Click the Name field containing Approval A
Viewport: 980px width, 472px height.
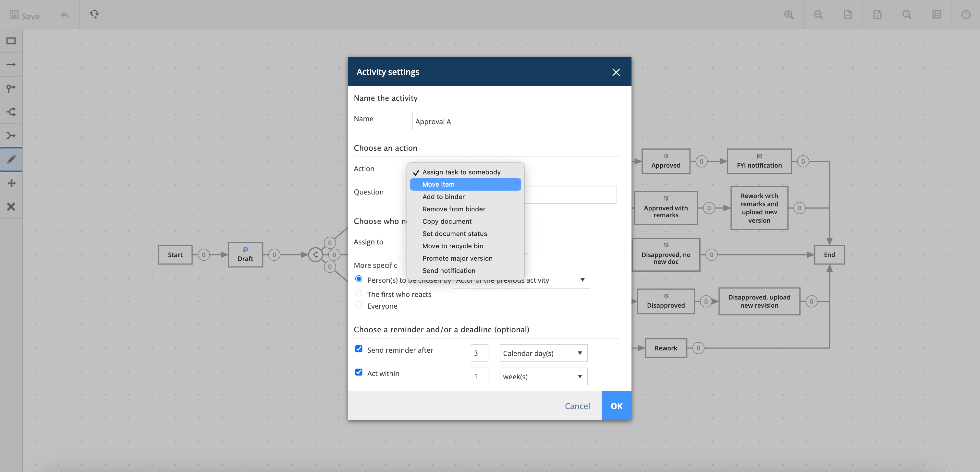(x=470, y=122)
